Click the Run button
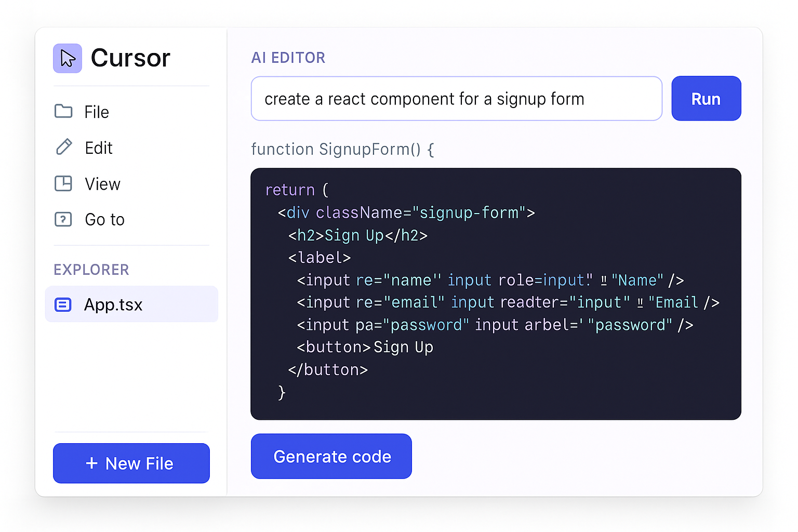Image resolution: width=798 pixels, height=532 pixels. coord(706,98)
